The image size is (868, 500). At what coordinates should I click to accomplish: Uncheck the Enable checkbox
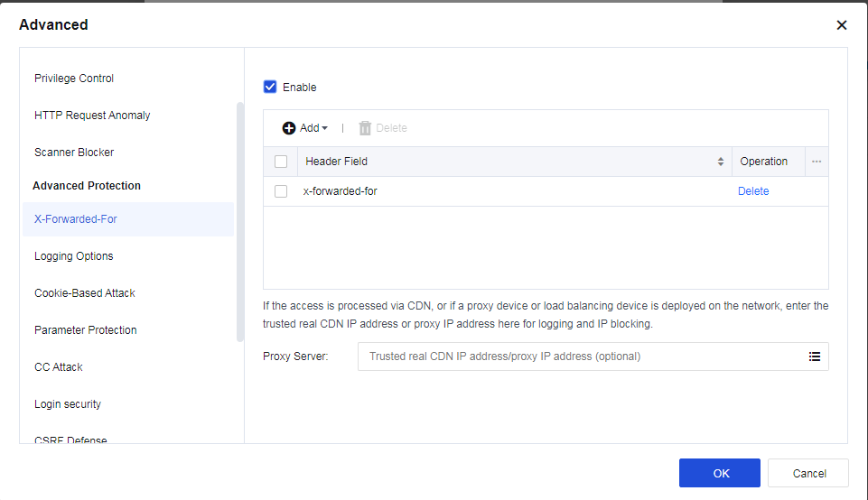270,87
